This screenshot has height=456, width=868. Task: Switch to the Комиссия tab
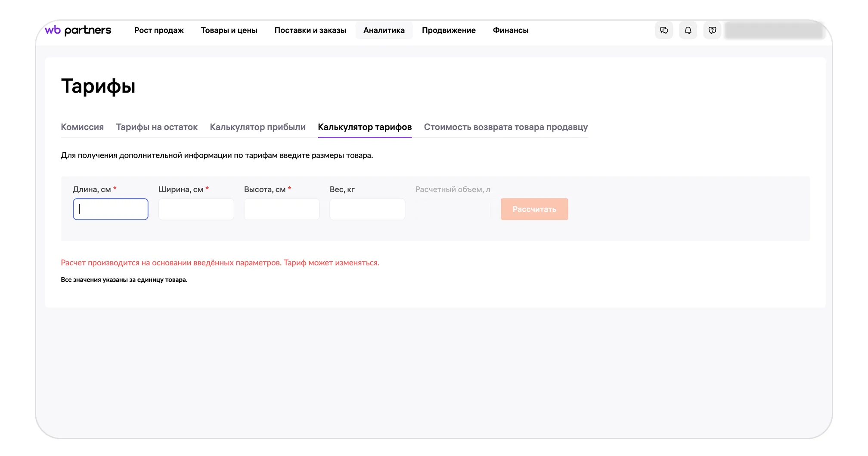pyautogui.click(x=82, y=127)
